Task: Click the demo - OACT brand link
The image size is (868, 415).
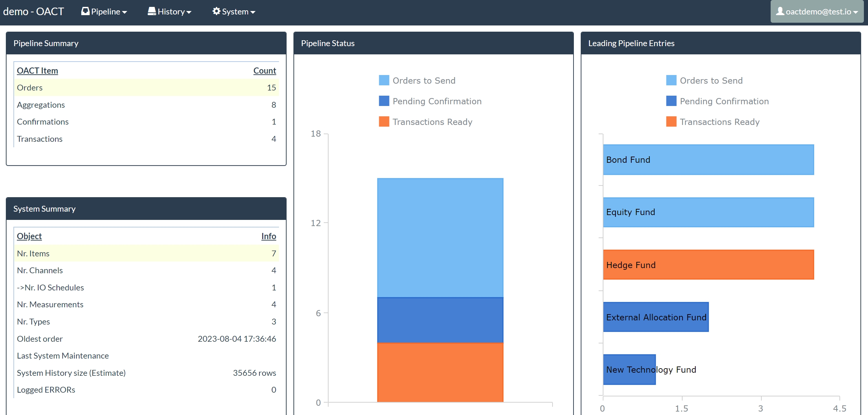Action: pos(33,11)
